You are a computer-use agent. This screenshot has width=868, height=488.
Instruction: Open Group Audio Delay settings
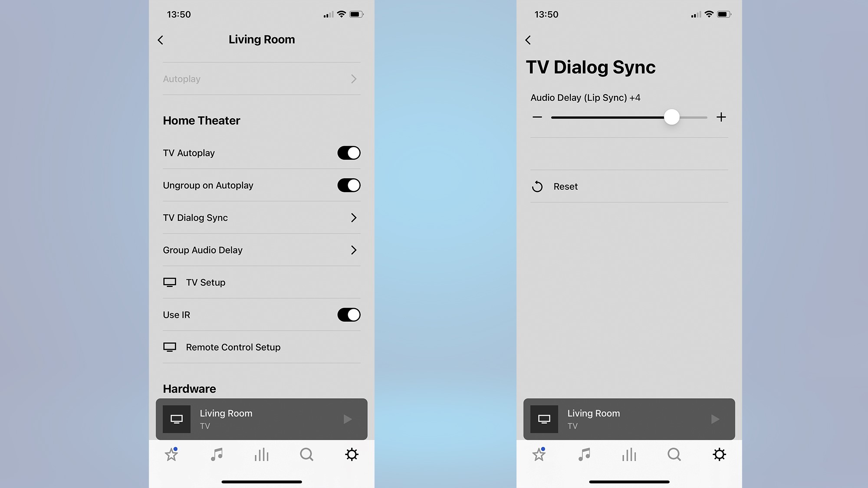[262, 249]
